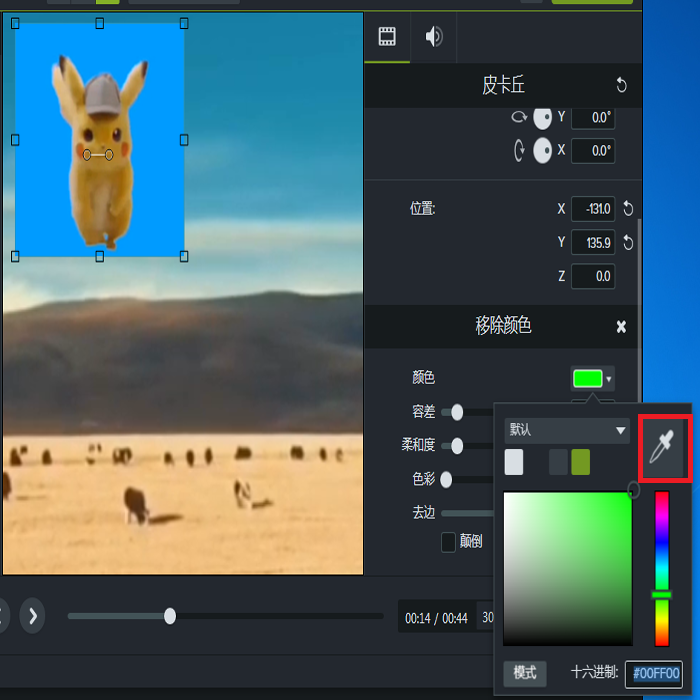Click the X rotation dial knob

[542, 151]
